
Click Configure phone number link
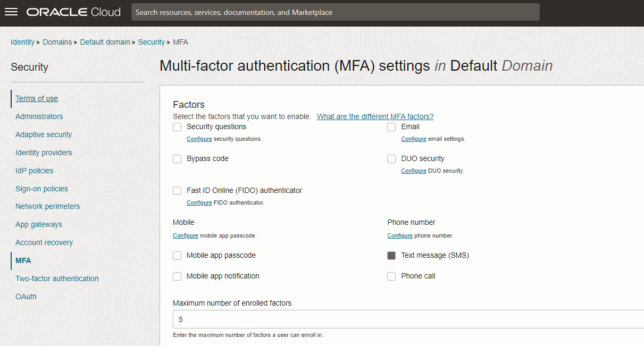(400, 235)
